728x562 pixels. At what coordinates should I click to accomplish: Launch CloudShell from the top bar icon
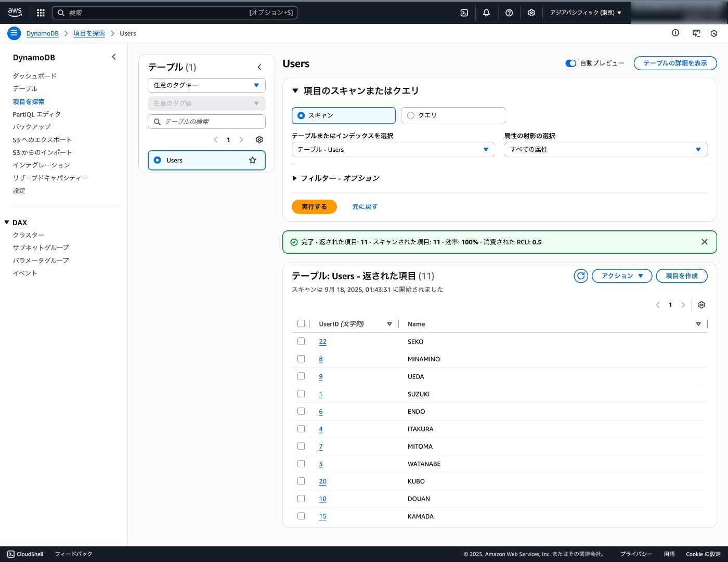[464, 12]
